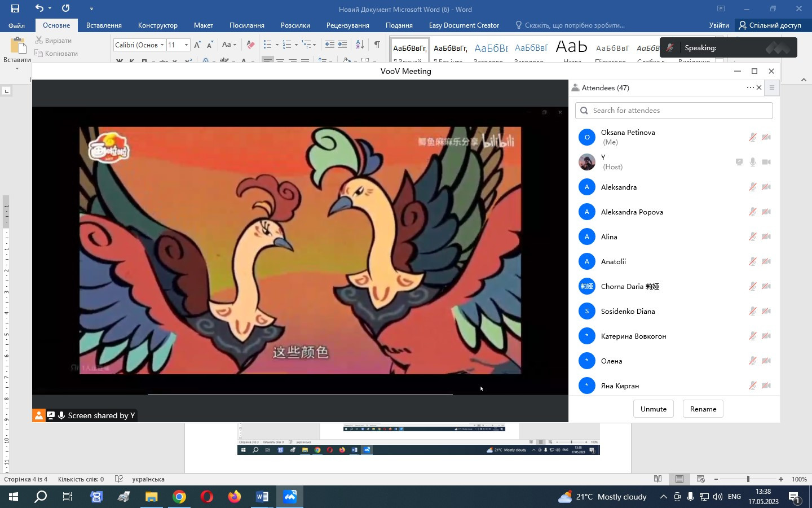This screenshot has width=812, height=508.
Task: Apply a numbered list
Action: pyautogui.click(x=286, y=45)
